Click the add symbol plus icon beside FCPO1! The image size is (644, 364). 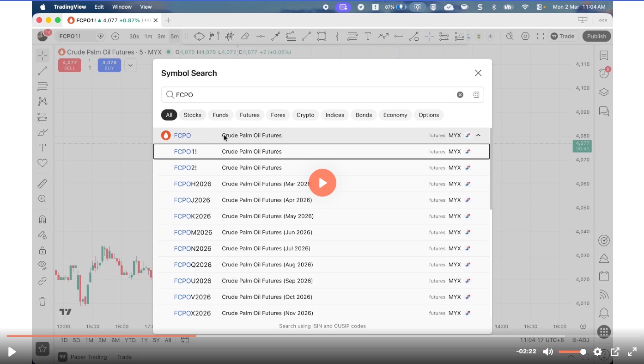click(115, 36)
